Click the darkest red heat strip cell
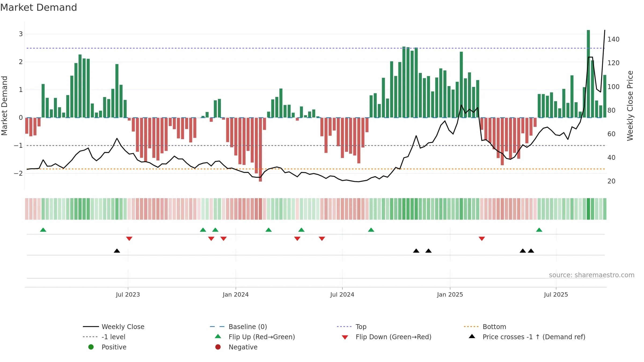The height and width of the screenshot is (362, 644). pos(260,209)
